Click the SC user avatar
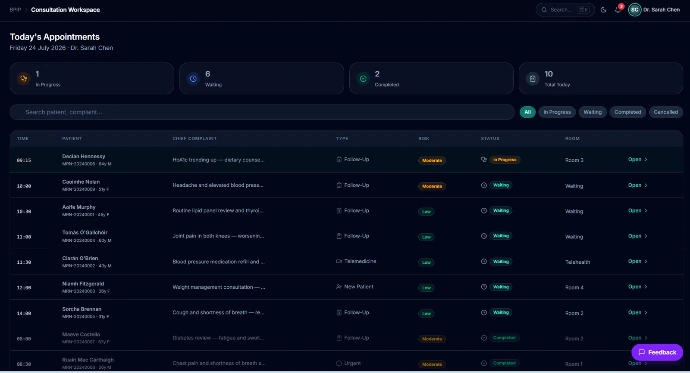The image size is (690, 373). click(635, 10)
